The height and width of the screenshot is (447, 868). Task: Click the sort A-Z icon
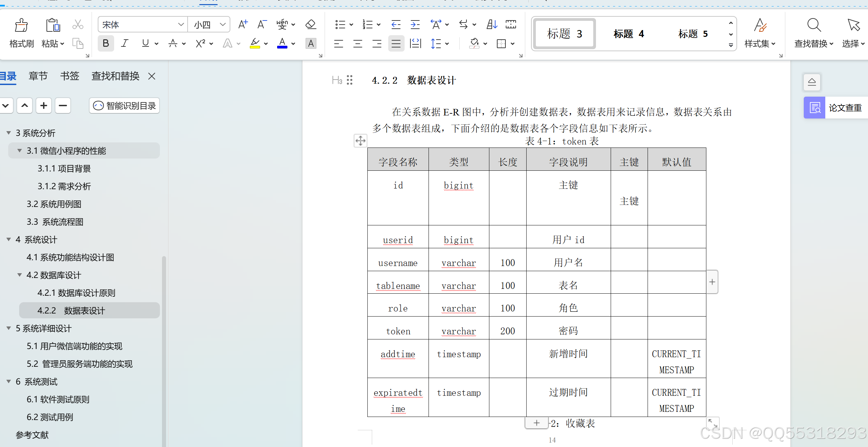click(x=492, y=25)
